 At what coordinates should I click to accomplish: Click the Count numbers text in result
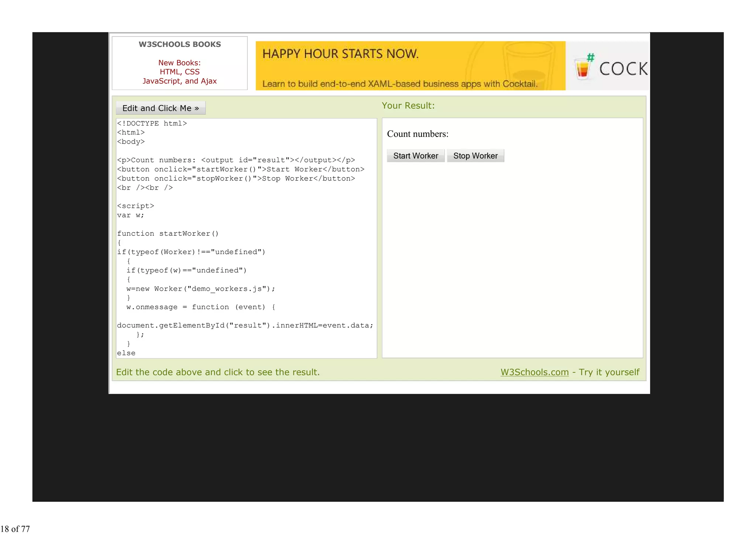[417, 134]
